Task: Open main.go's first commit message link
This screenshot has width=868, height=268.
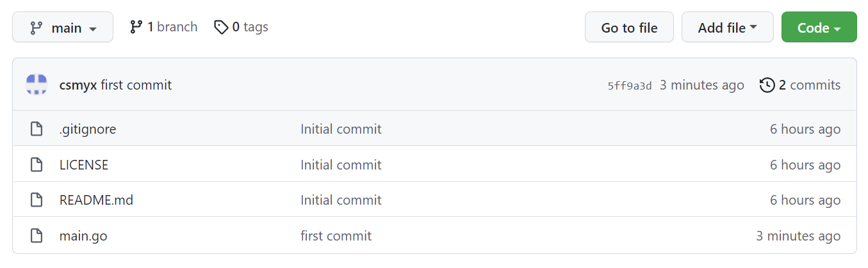Action: 336,236
